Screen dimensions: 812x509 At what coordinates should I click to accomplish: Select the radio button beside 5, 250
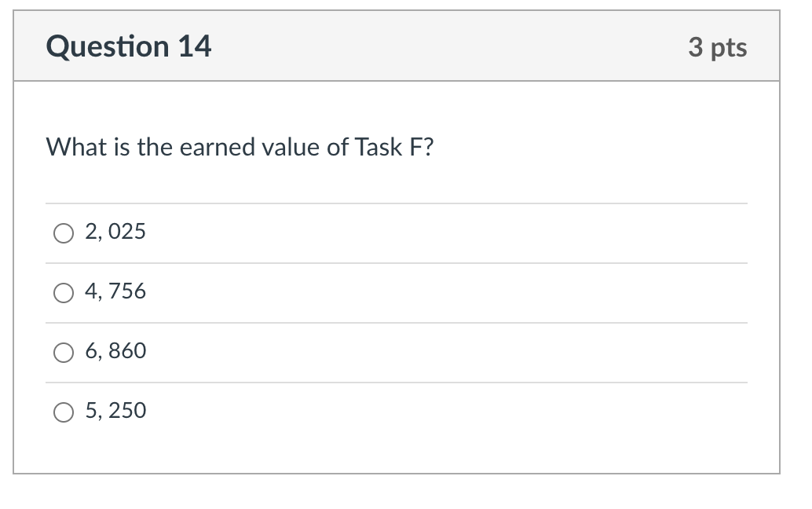[64, 411]
